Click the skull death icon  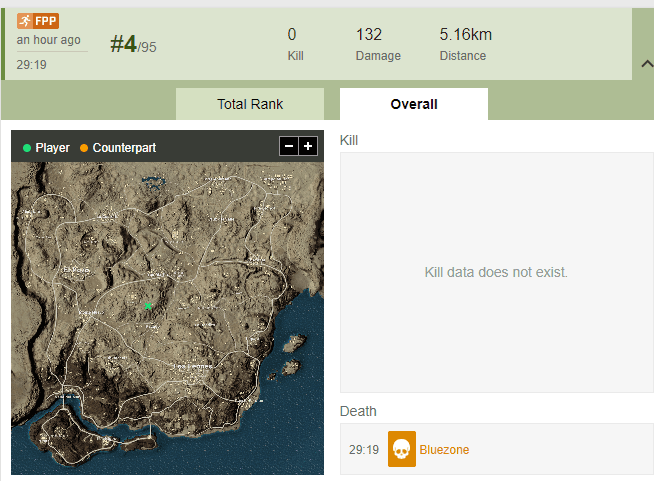pos(402,449)
